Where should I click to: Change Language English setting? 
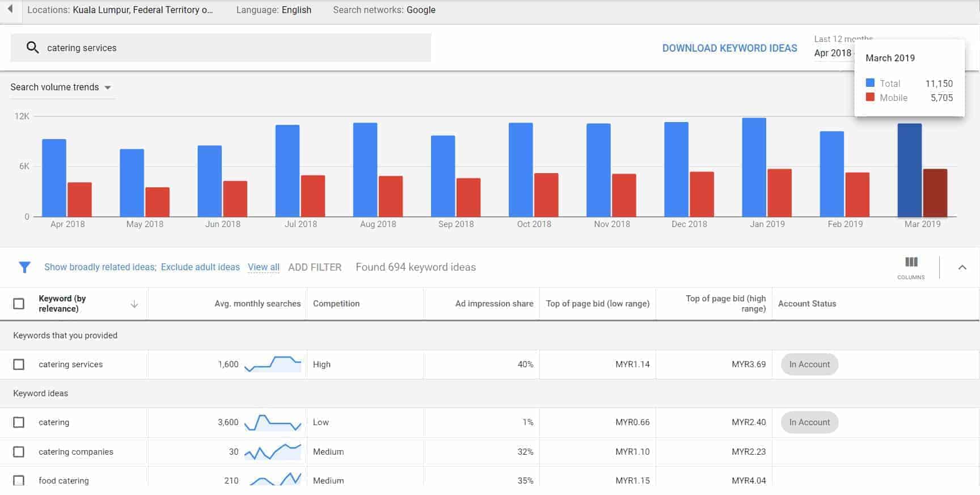(274, 10)
